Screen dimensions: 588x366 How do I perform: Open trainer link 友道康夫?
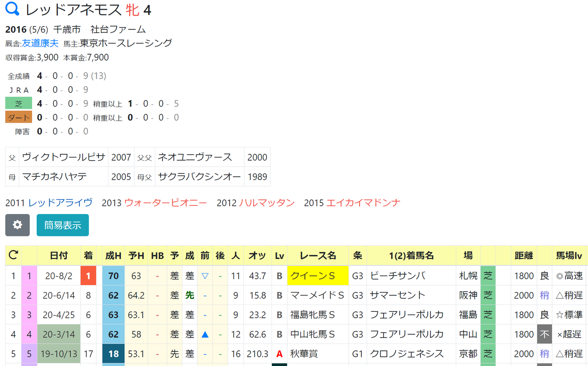[x=40, y=43]
